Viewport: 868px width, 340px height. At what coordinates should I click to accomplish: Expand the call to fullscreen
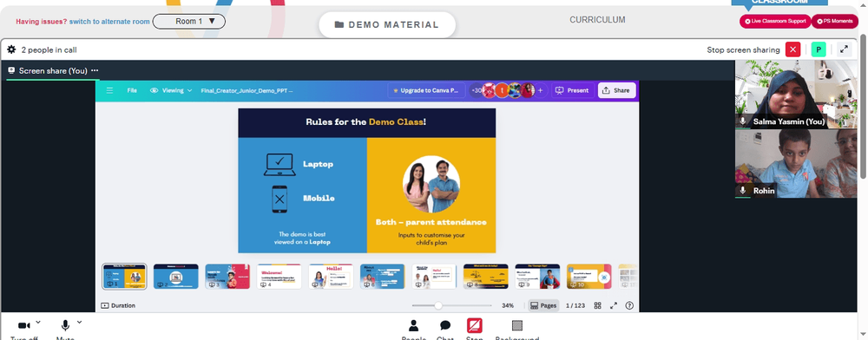pyautogui.click(x=845, y=49)
